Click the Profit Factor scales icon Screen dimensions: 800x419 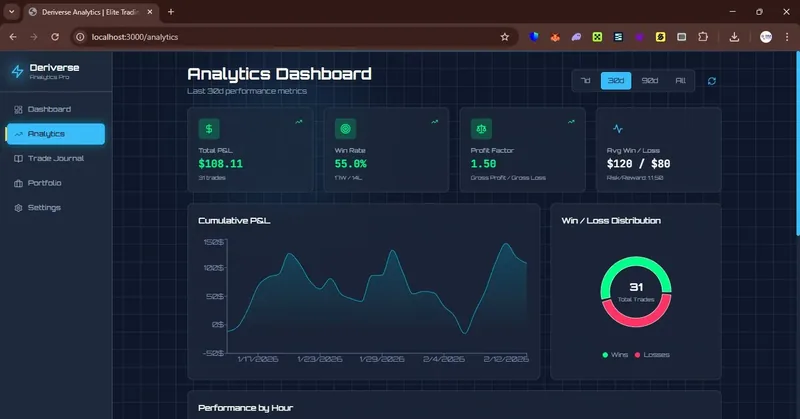point(481,129)
